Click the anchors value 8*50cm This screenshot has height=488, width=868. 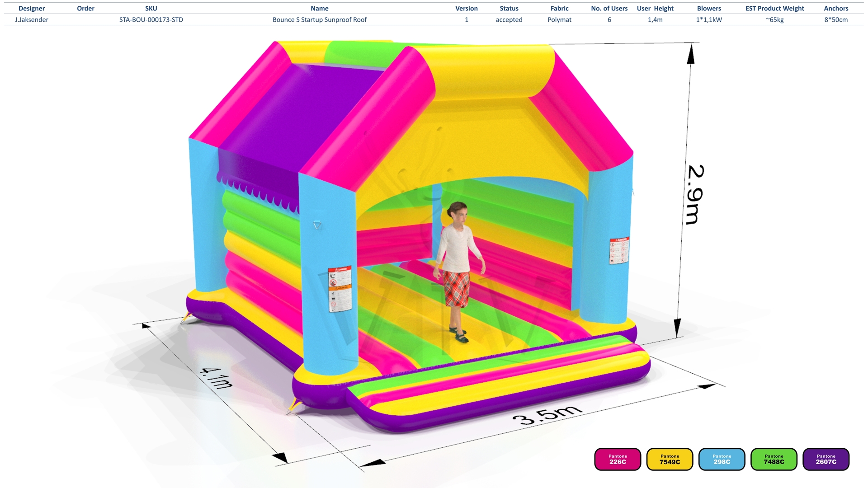click(x=836, y=19)
